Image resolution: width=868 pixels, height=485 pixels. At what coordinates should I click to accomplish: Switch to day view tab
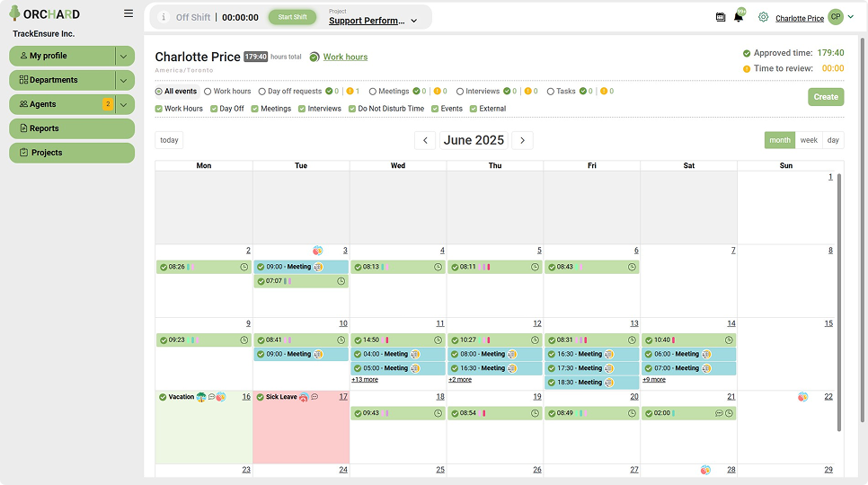coord(833,140)
